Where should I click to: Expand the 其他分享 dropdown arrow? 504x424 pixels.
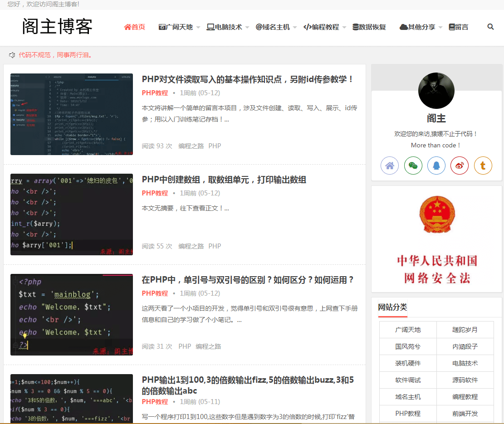(x=440, y=28)
